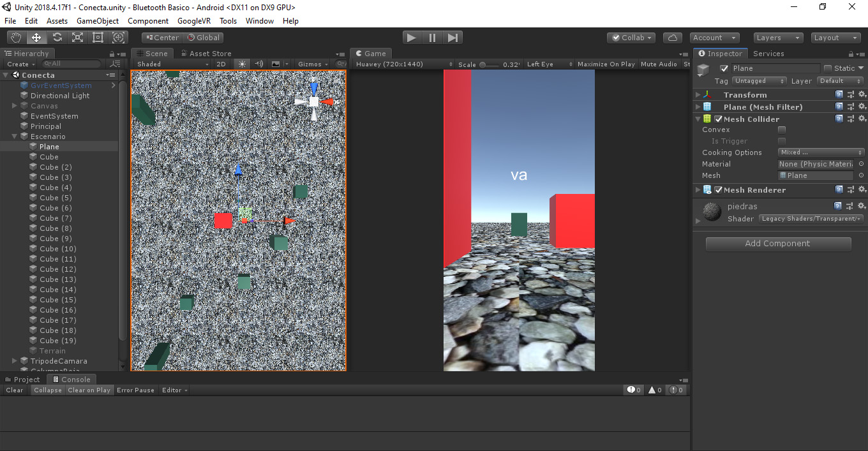Select the Scale tool
Screen dimensions: 868x451
tap(77, 38)
